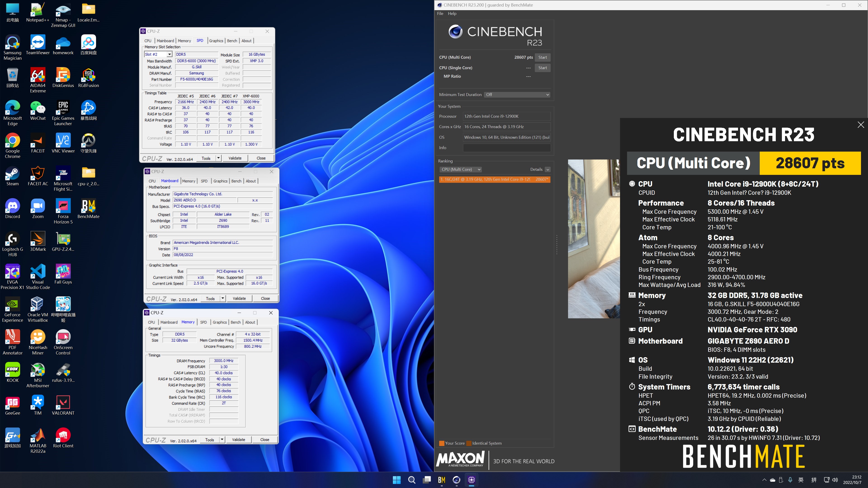Open Tools dropdown arrow in Mainboard CPU-Z window
The image size is (868, 488).
coord(223,298)
